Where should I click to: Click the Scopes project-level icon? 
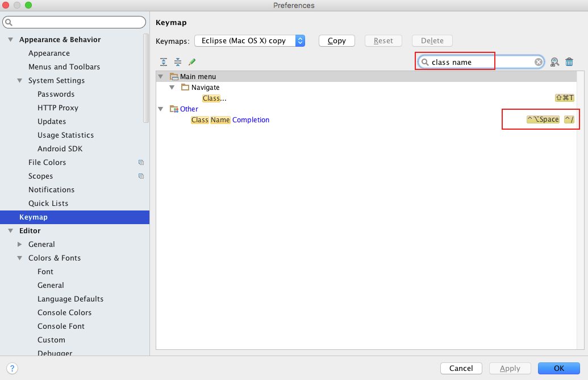click(x=141, y=176)
